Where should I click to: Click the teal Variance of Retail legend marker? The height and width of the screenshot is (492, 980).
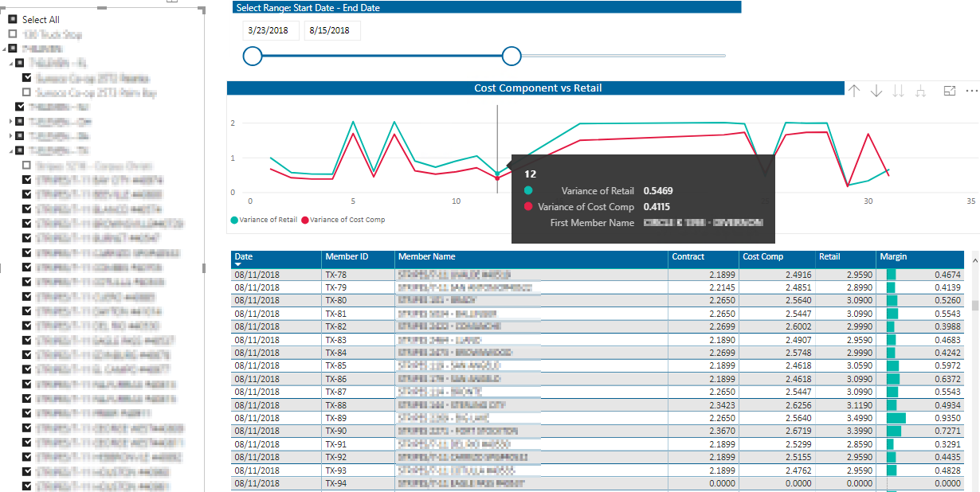pos(234,220)
